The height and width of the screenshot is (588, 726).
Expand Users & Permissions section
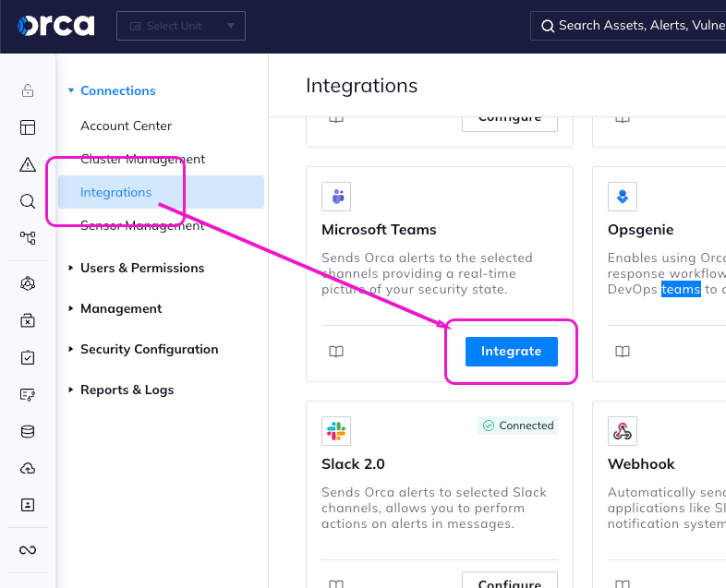(136, 268)
